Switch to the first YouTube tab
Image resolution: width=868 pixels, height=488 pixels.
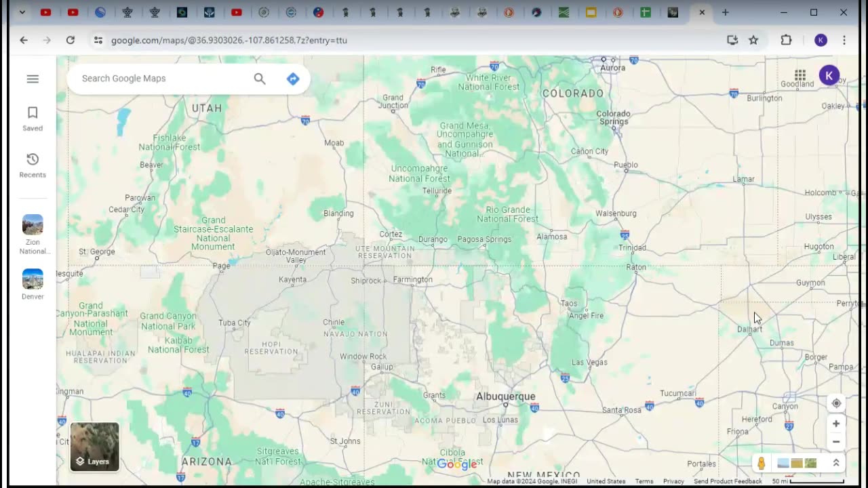click(x=45, y=12)
